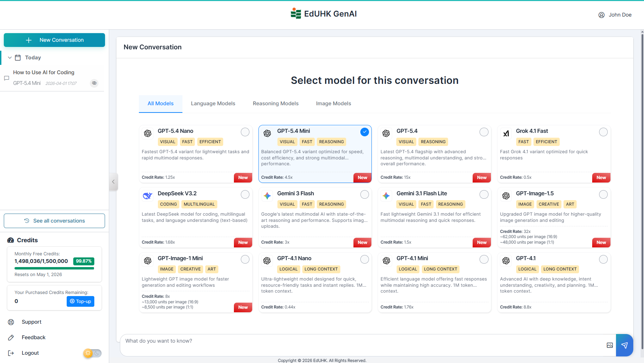Click the OpenAI icon on GPT-5.4 Nano card
Image resolution: width=644 pixels, height=363 pixels.
(148, 133)
